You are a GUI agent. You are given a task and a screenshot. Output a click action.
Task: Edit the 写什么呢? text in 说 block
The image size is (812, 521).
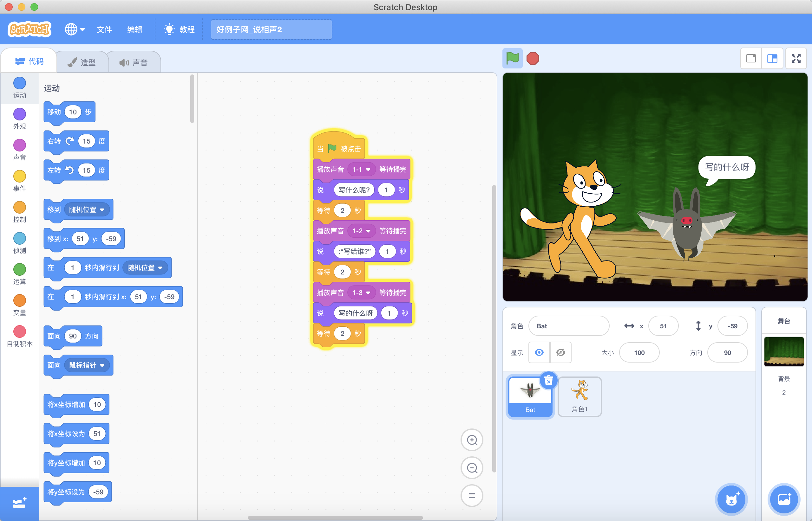[x=354, y=190]
